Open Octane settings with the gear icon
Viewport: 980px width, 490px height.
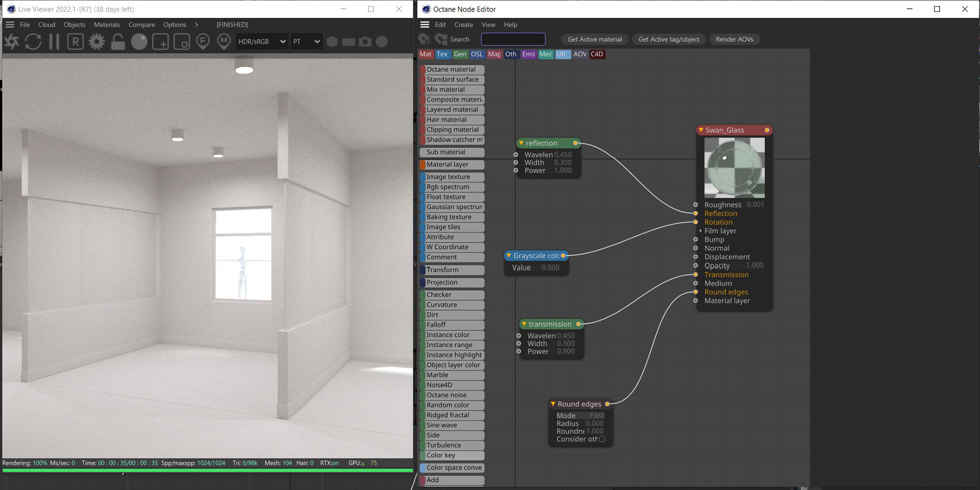point(96,42)
